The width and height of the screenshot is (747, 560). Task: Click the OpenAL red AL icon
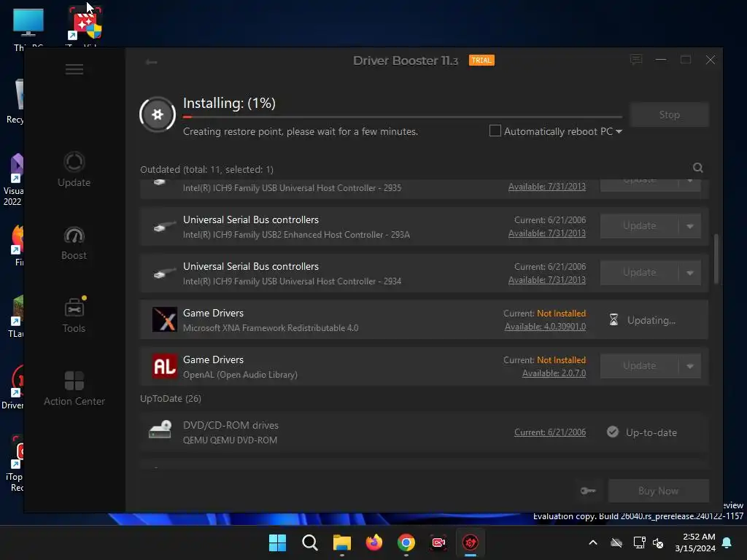click(164, 366)
